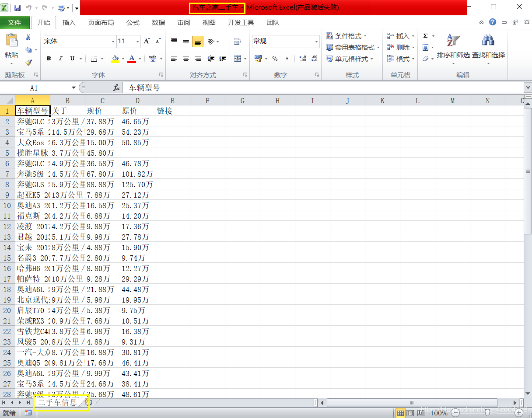
Task: Click the Select All corner button
Action: point(7,101)
